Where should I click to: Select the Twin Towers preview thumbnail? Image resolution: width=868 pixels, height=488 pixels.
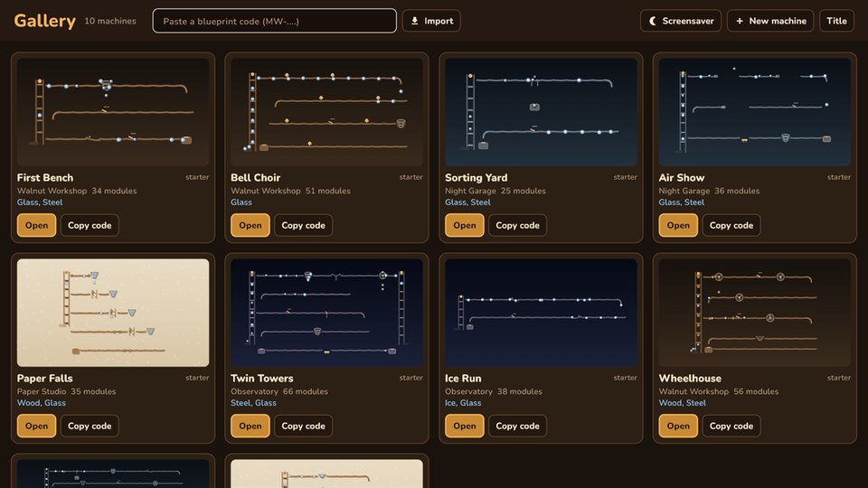(326, 313)
